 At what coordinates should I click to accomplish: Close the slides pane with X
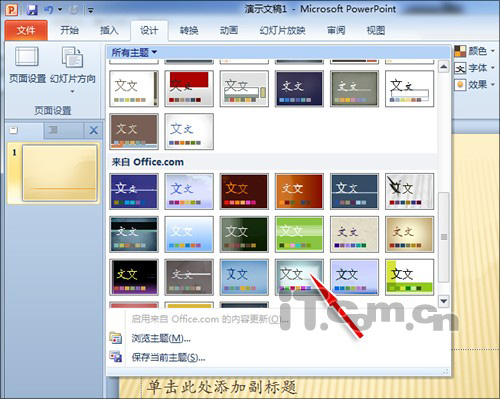[x=94, y=130]
